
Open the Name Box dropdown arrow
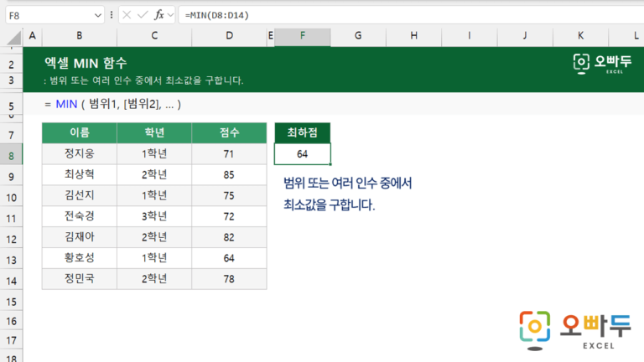pyautogui.click(x=98, y=16)
